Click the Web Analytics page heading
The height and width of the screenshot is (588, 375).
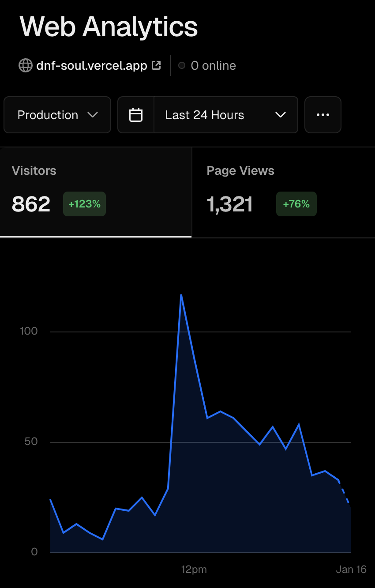pyautogui.click(x=109, y=26)
